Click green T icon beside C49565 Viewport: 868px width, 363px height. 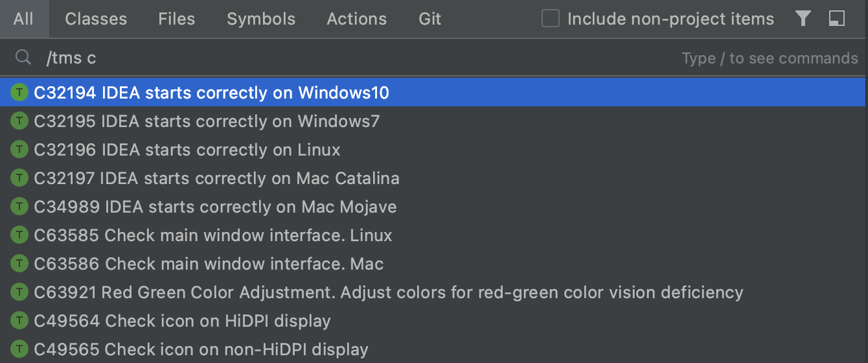click(x=20, y=349)
